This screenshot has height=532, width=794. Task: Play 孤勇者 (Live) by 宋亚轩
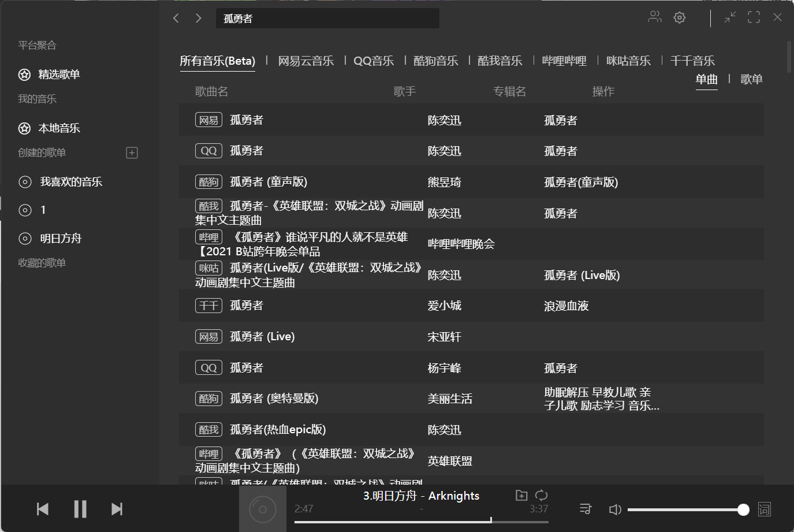[x=262, y=337]
